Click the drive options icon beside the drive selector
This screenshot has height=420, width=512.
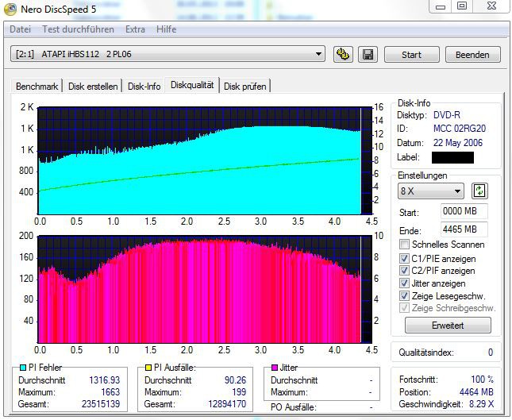click(343, 54)
